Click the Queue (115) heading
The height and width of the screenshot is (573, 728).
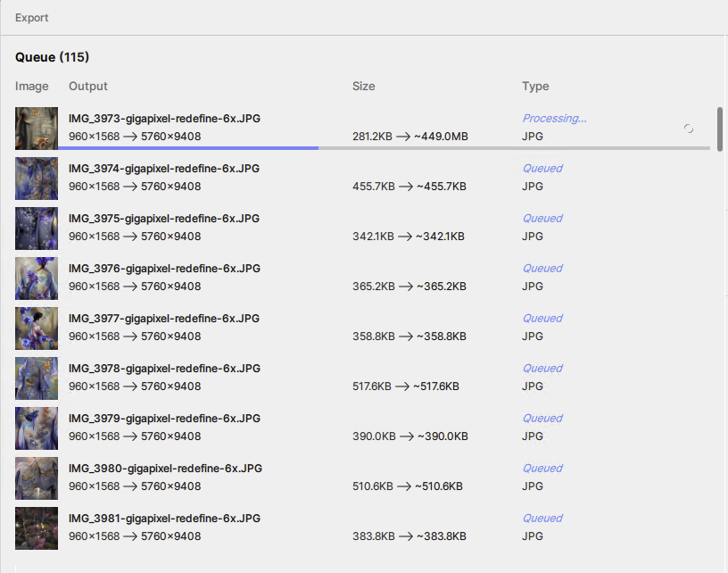(x=52, y=57)
